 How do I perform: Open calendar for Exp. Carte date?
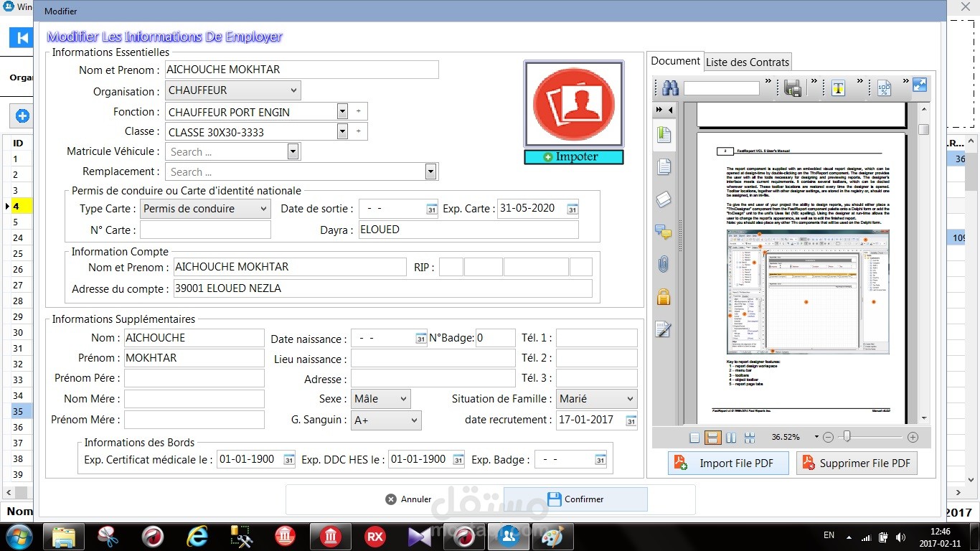[x=572, y=209]
